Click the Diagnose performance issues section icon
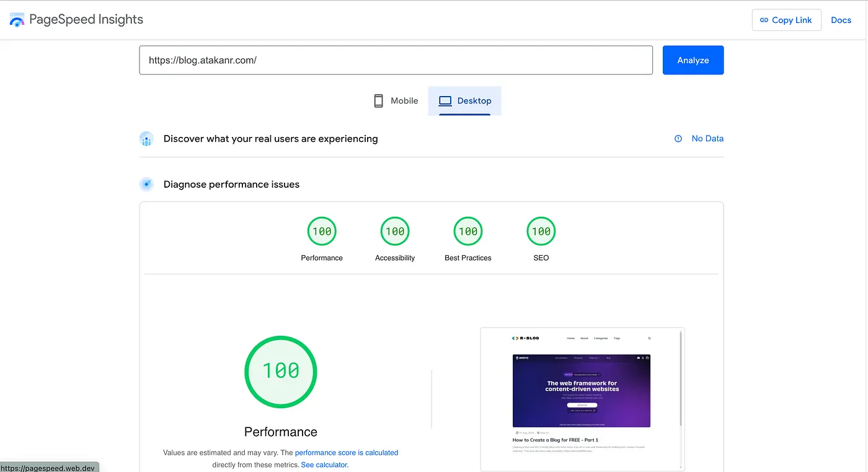 click(x=146, y=184)
